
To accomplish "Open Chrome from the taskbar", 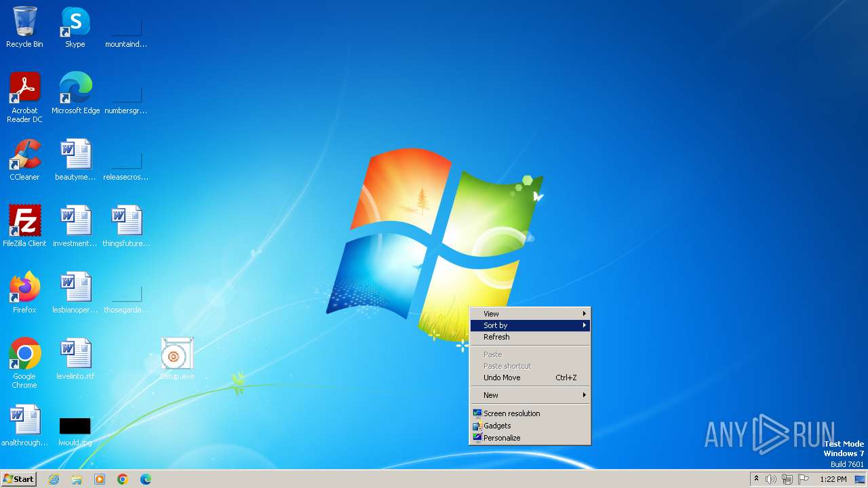I will tap(123, 479).
